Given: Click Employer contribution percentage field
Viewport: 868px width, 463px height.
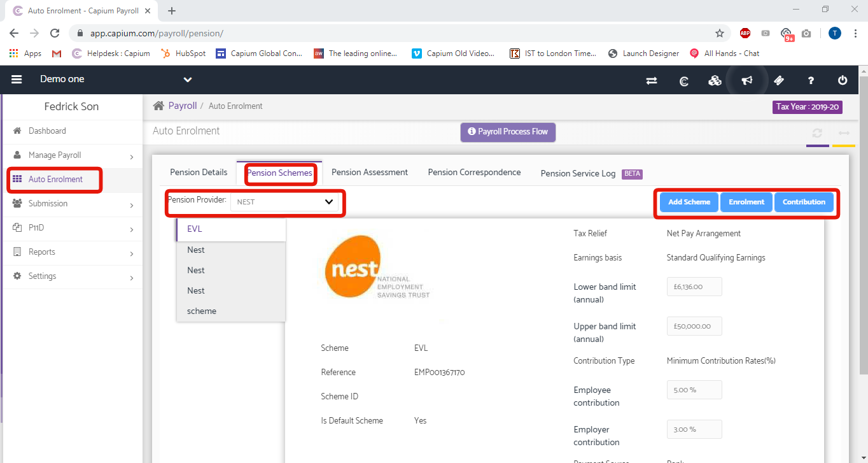Looking at the screenshot, I should pyautogui.click(x=694, y=429).
